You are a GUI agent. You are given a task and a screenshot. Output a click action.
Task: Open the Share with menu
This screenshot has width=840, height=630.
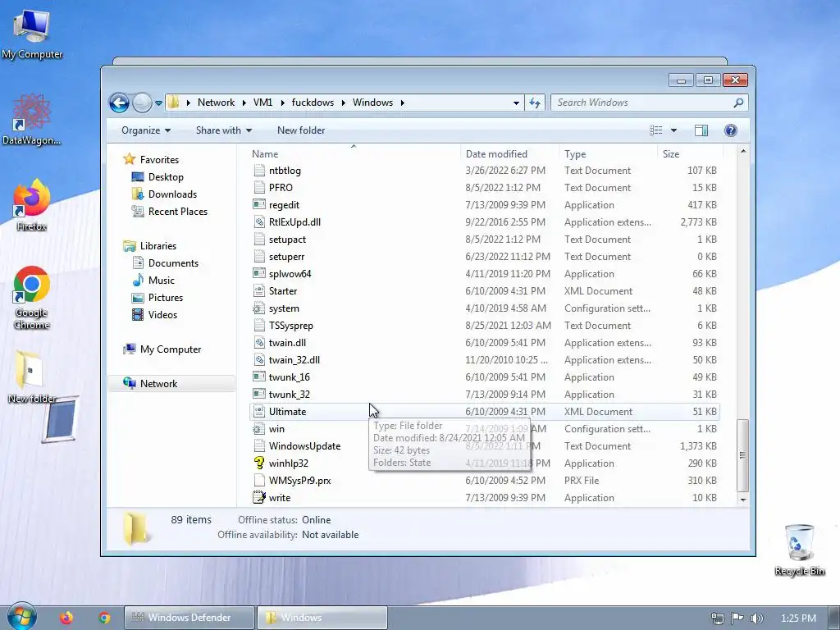click(224, 130)
